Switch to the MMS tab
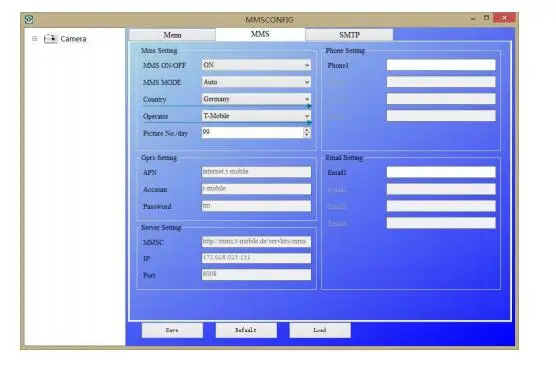The width and height of the screenshot is (556, 365). point(260,34)
